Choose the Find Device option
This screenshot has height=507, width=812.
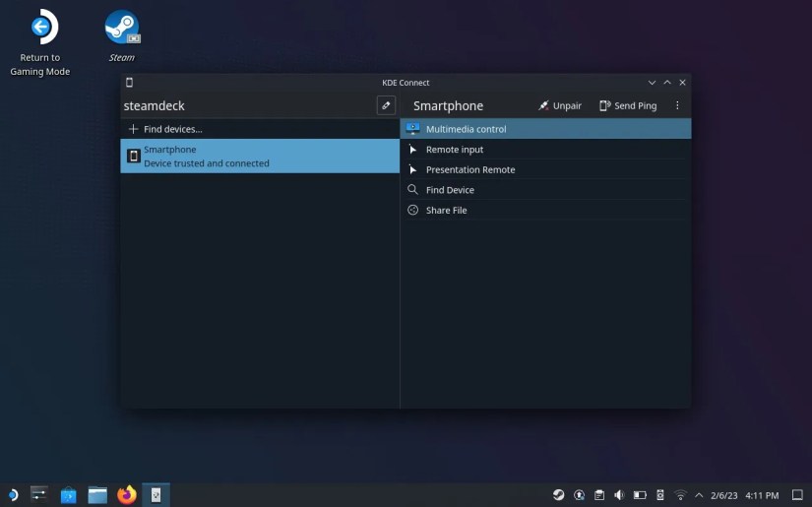click(x=545, y=190)
